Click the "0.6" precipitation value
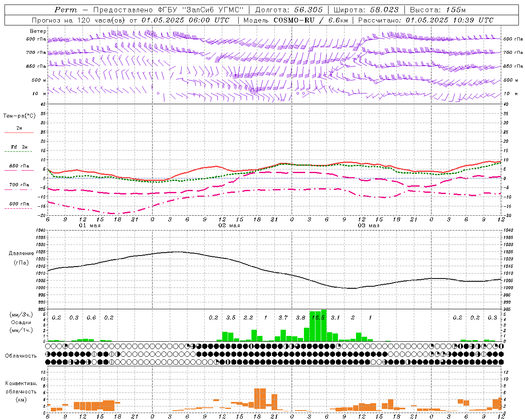This screenshot has width=525, height=420. [91, 317]
